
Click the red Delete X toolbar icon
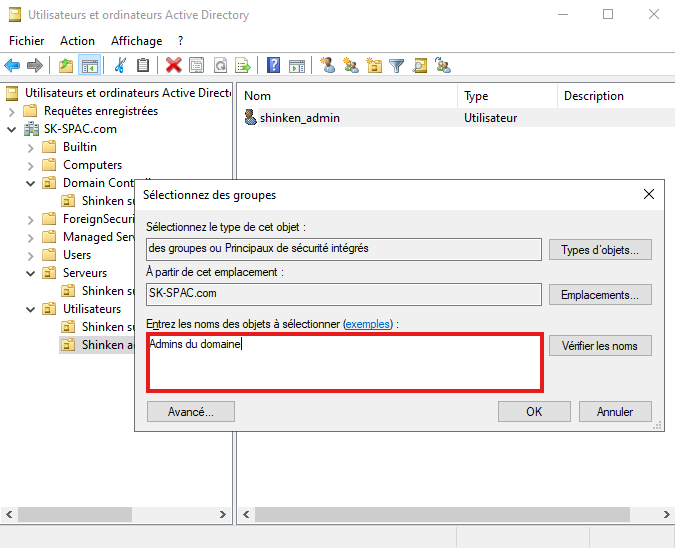pyautogui.click(x=173, y=66)
